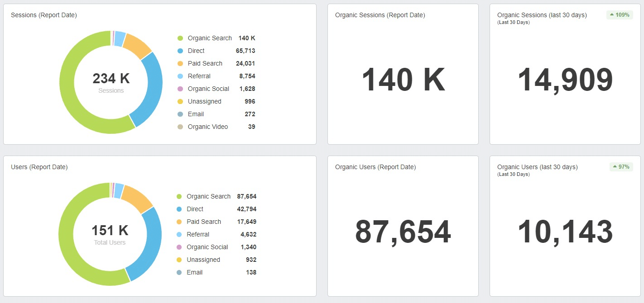644x303 pixels.
Task: Click the 87,654 Organic Users value
Action: (x=402, y=232)
